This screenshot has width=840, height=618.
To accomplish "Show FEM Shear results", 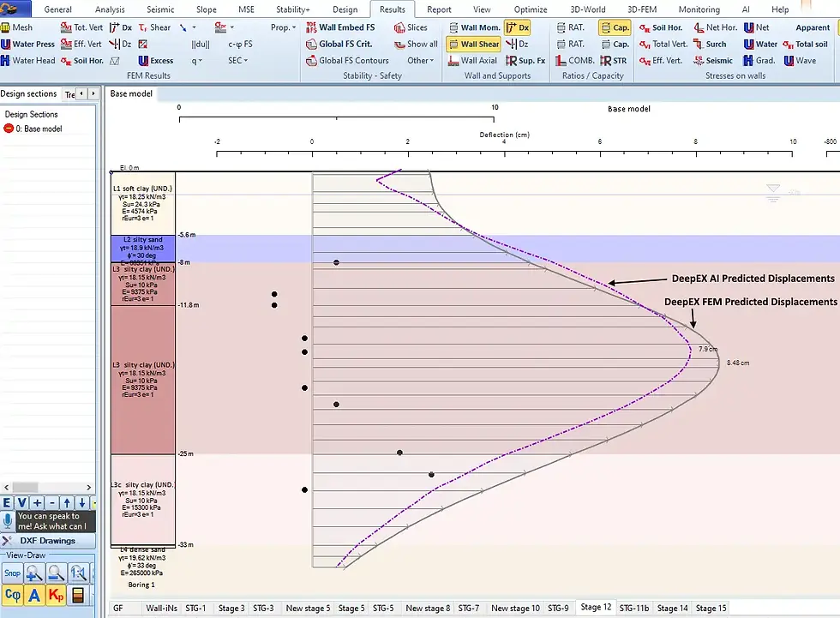I will coord(154,27).
